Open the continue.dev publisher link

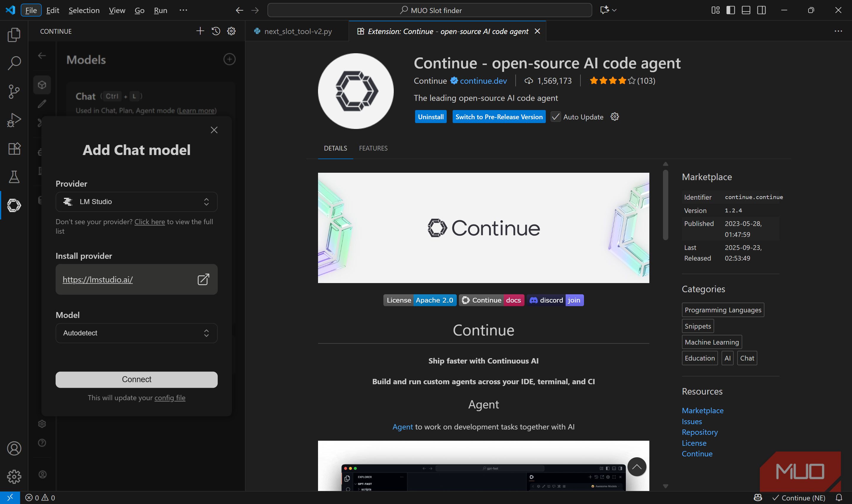tap(483, 81)
